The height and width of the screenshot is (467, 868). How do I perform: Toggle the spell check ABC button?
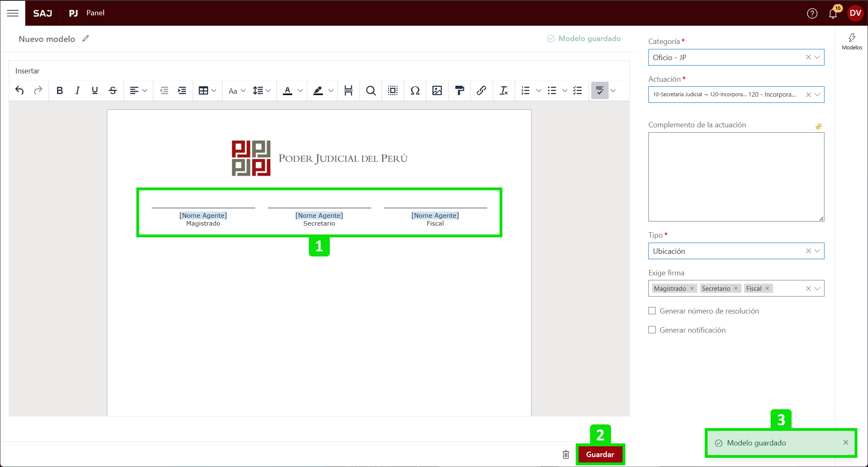(x=600, y=90)
